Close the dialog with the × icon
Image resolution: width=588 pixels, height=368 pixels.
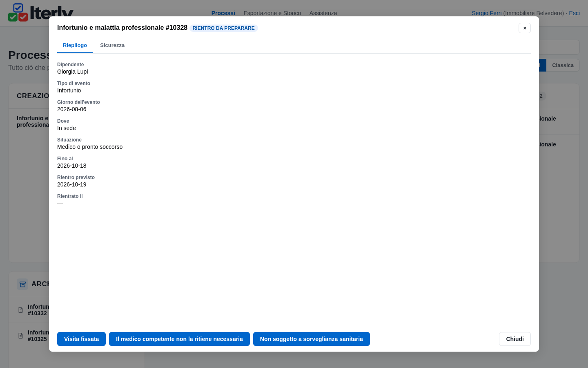[525, 28]
